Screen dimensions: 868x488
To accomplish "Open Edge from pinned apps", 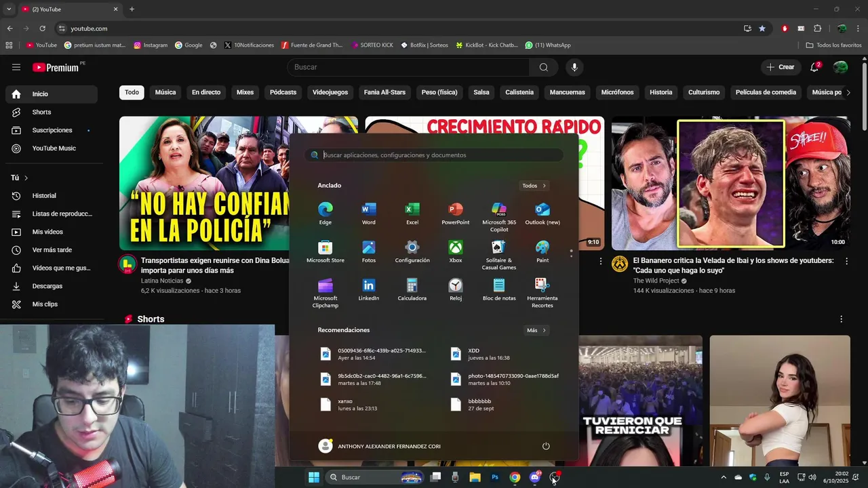I will coord(325,213).
